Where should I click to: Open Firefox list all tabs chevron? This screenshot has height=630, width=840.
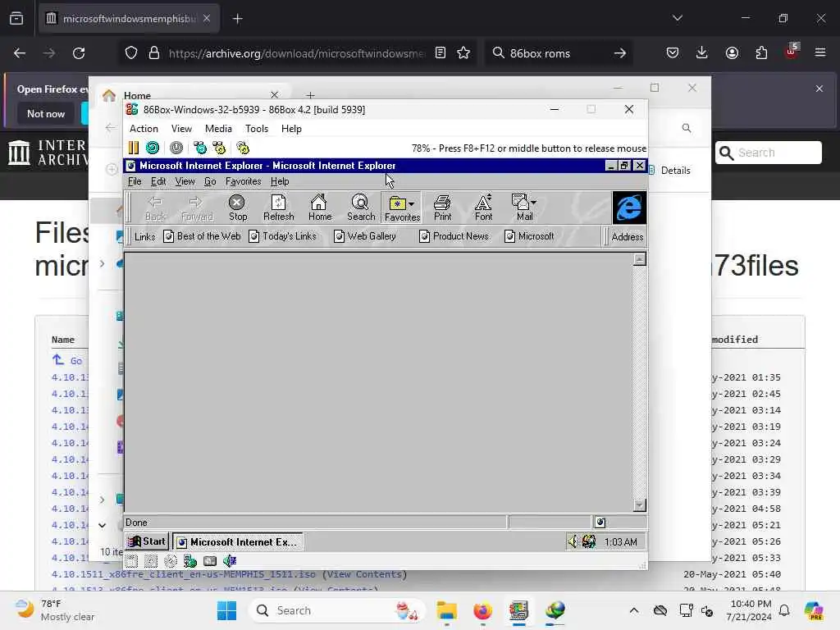click(x=677, y=18)
